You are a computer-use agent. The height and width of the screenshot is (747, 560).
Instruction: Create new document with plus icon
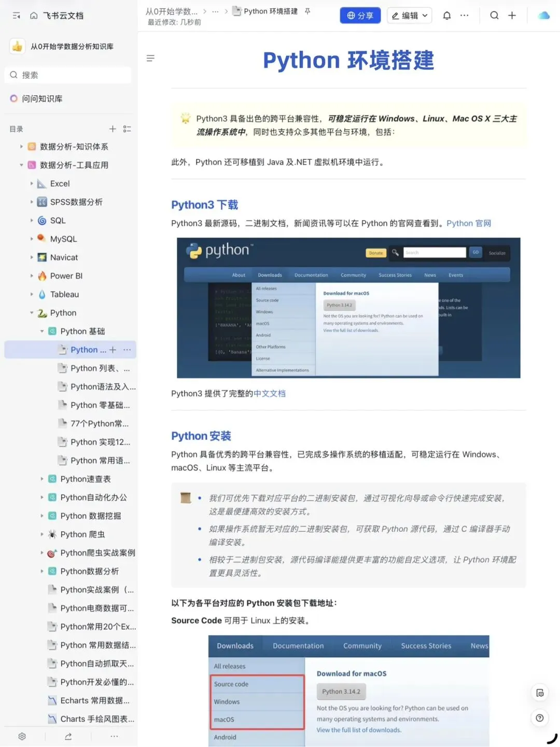click(512, 16)
